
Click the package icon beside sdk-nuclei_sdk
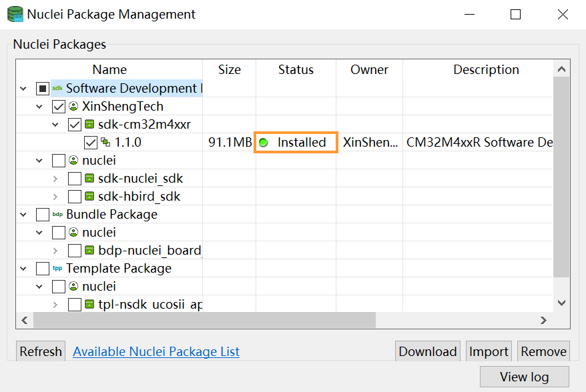coord(89,178)
